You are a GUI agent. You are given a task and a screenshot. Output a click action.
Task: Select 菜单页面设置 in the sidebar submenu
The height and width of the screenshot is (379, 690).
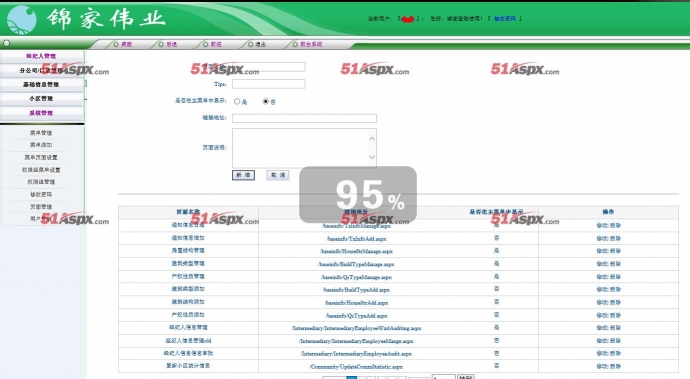(41, 157)
